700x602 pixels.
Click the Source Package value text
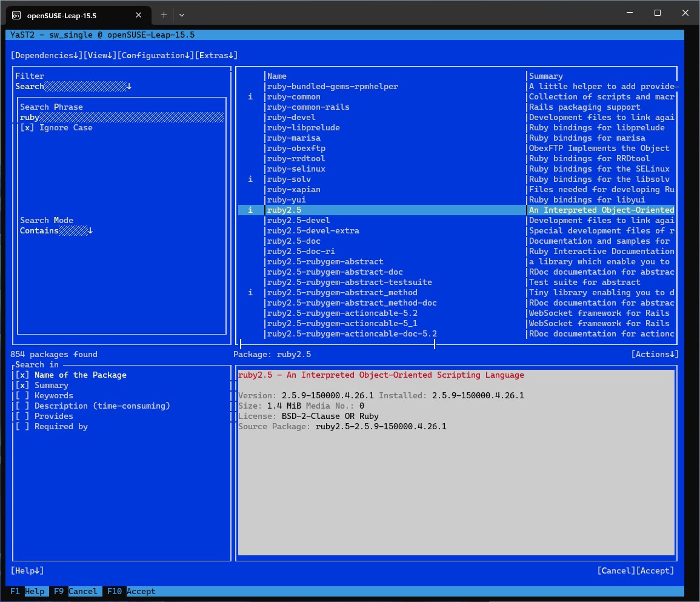[x=381, y=426]
